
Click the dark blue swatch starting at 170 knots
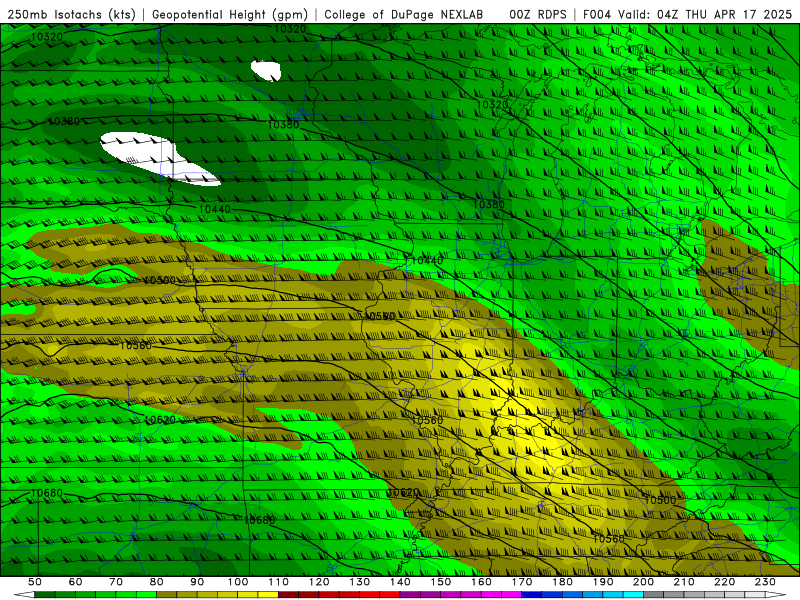(x=532, y=595)
